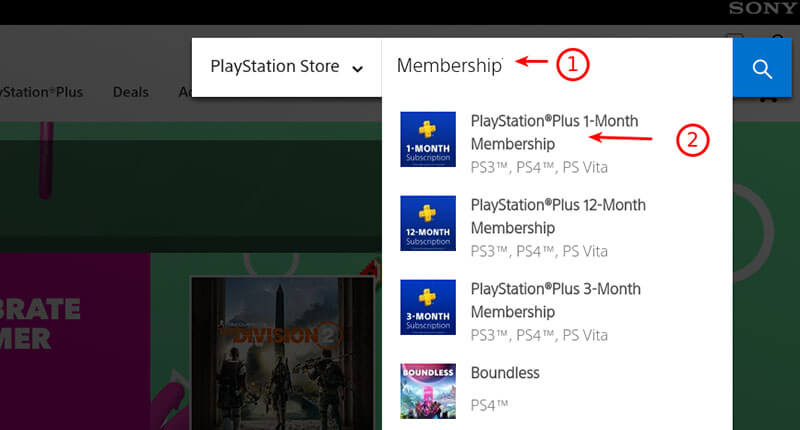Click the 1-Month subscription thumbnail
Image resolution: width=800 pixels, height=430 pixels.
point(428,139)
